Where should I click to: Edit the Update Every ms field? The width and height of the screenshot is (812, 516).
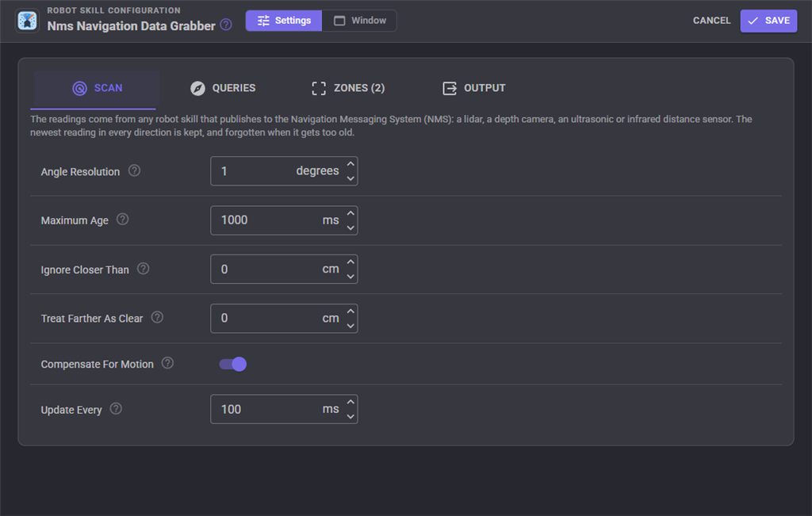pos(284,409)
